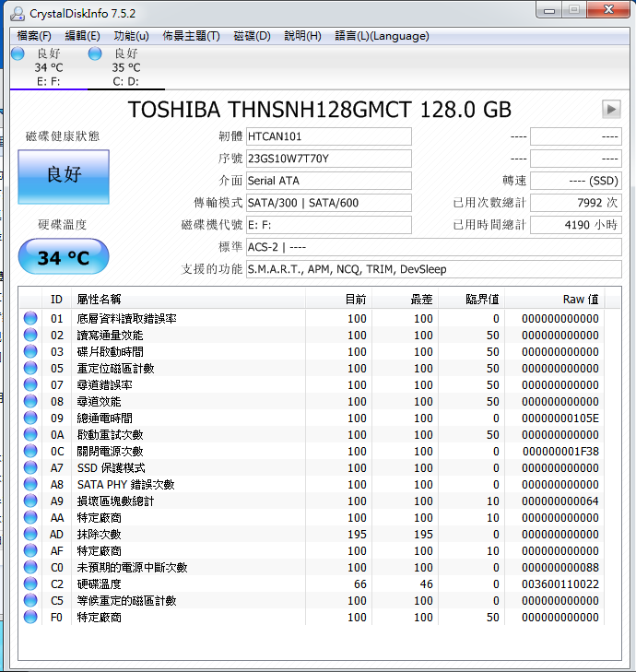Screen dimensions: 636x672
Task: Click the 目前 column header
Action: tap(338, 300)
